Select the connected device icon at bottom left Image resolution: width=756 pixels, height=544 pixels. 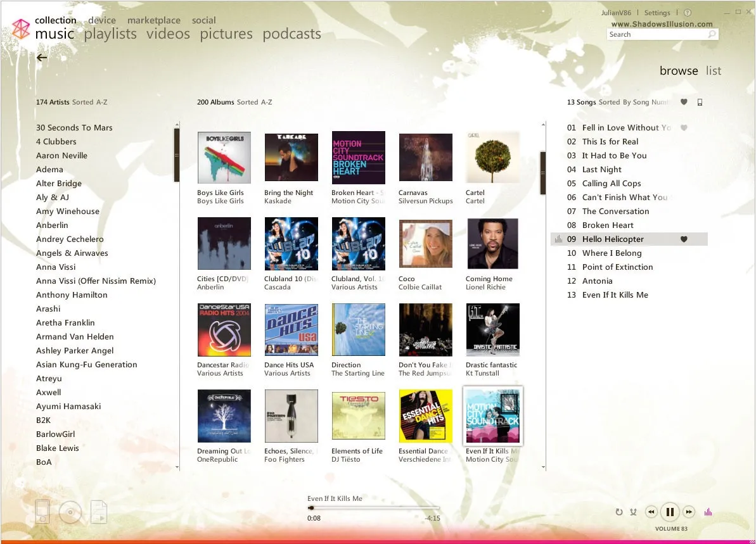point(42,512)
